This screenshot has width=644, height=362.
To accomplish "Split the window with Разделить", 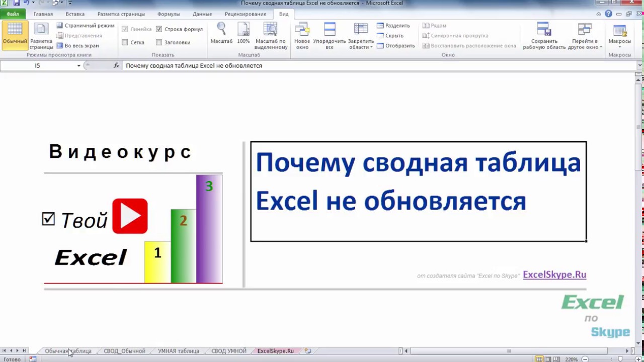I will (x=393, y=26).
